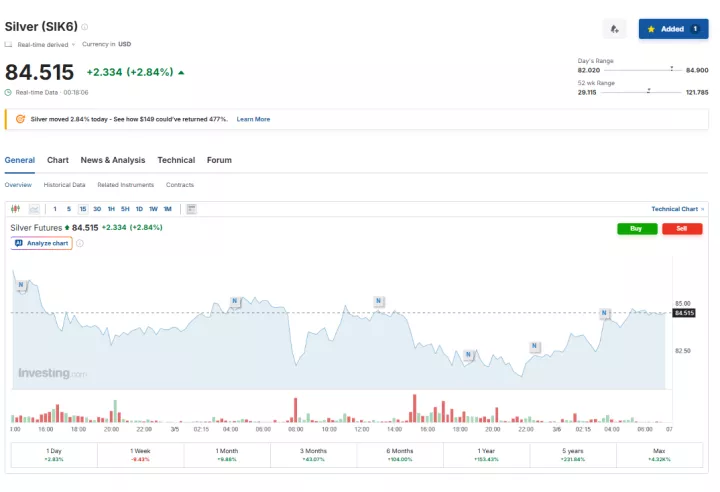Select the candlestick chart type icon

pyautogui.click(x=15, y=209)
